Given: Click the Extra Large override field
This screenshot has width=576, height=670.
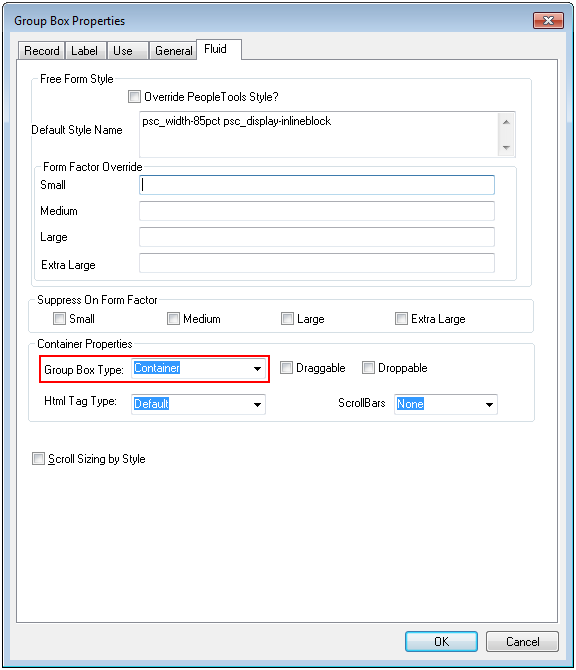Looking at the screenshot, I should [x=317, y=263].
